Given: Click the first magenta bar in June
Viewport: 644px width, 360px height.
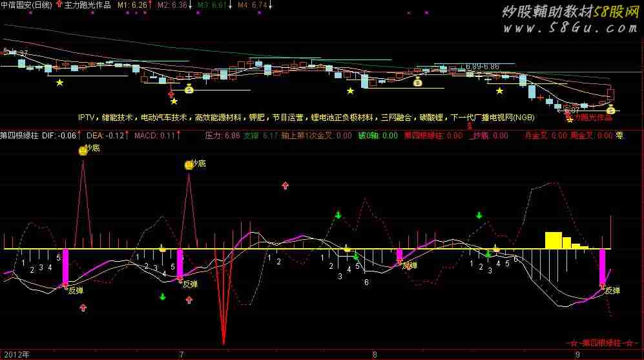Looking at the screenshot, I should [65, 266].
